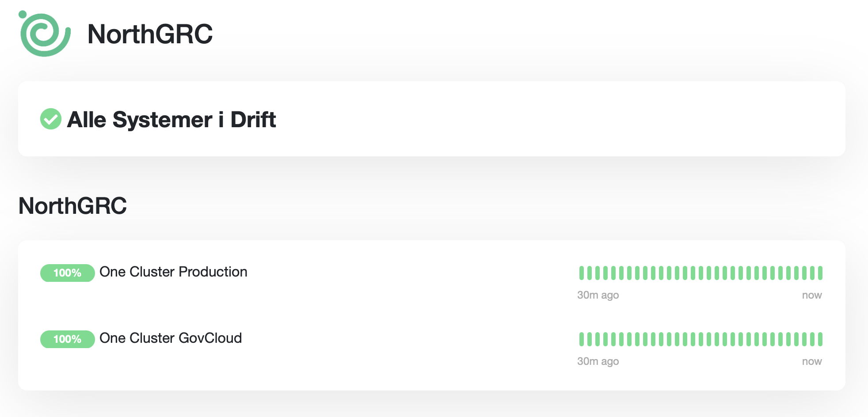The height and width of the screenshot is (417, 868).
Task: Open the NorthGRC header title link
Action: tap(150, 34)
